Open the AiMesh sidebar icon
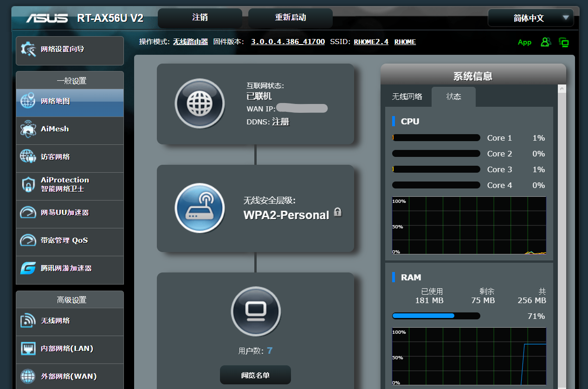588x389 pixels. coord(28,129)
